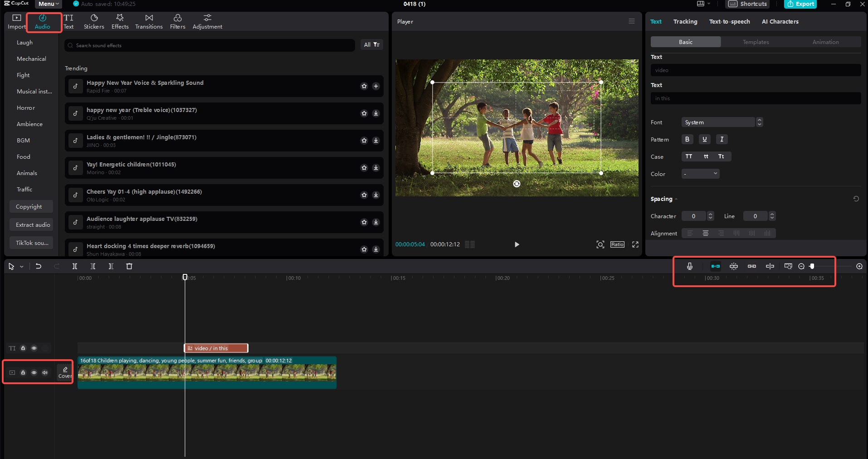Switch to the Tracking tab
This screenshot has height=459, width=868.
pos(685,21)
